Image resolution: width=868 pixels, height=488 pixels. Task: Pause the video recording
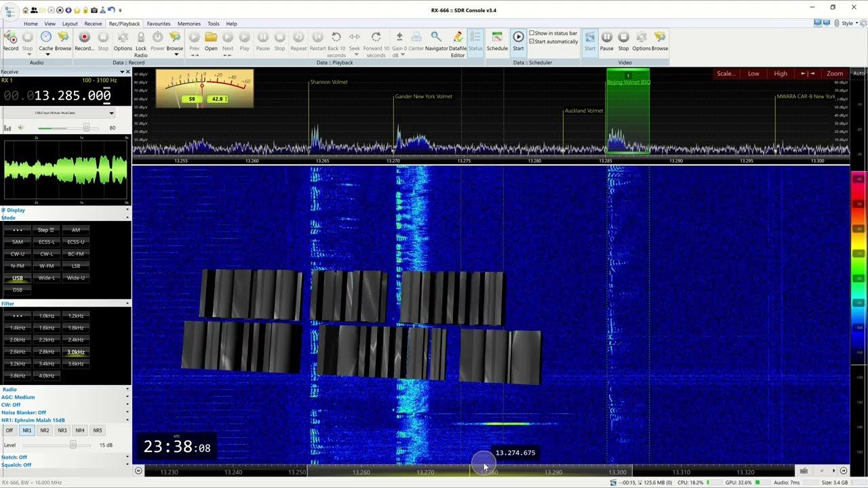point(607,40)
